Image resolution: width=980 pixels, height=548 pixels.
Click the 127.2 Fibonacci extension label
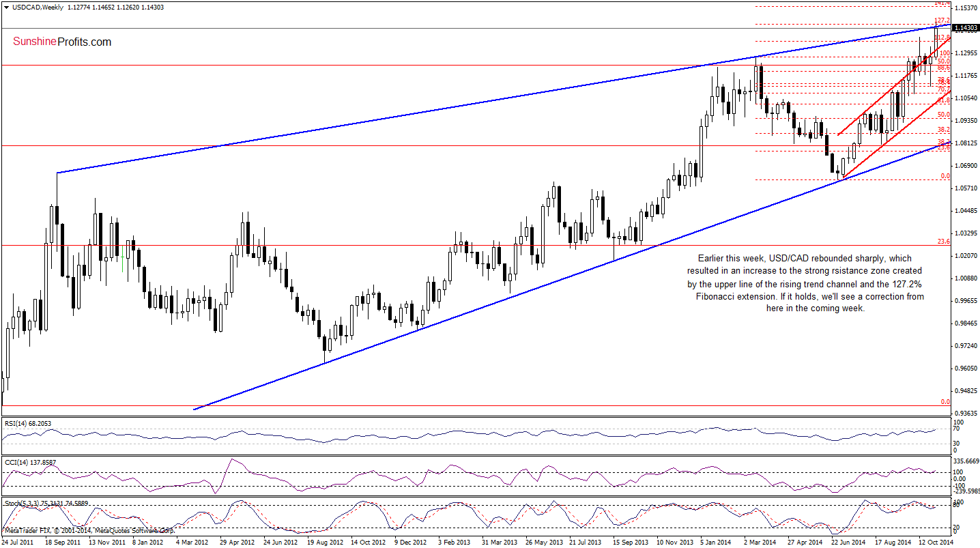click(x=943, y=20)
